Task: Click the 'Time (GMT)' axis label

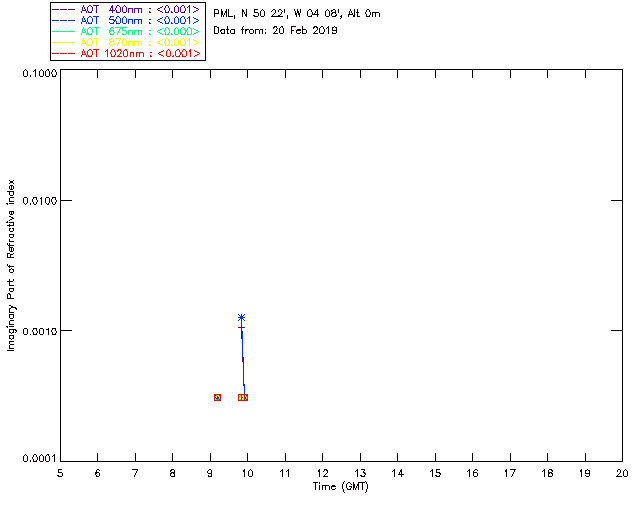Action: coord(341,487)
